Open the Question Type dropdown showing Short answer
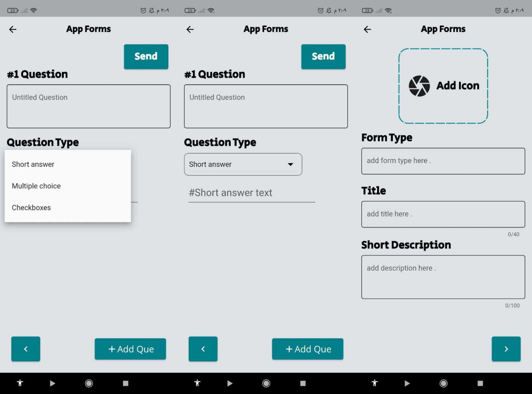The image size is (532, 394). (243, 164)
